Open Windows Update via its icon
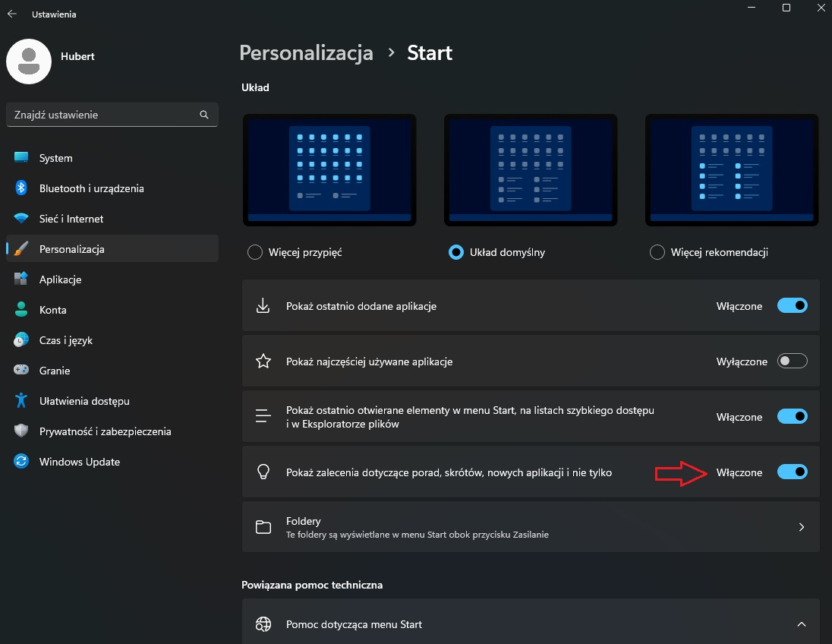This screenshot has height=644, width=832. tap(20, 461)
